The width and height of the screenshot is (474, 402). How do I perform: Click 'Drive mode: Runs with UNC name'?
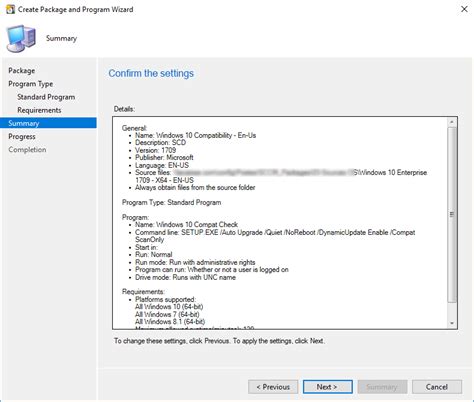185,277
